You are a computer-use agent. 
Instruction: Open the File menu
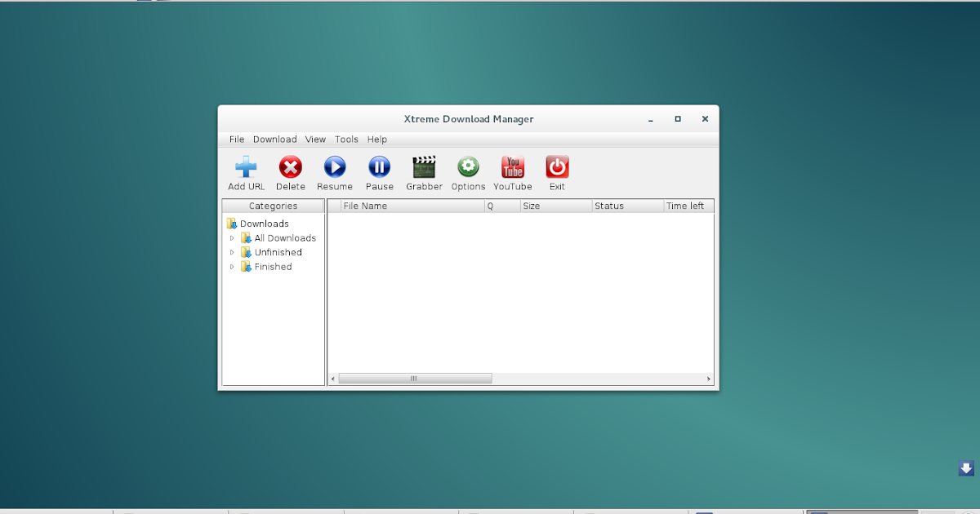pos(237,140)
